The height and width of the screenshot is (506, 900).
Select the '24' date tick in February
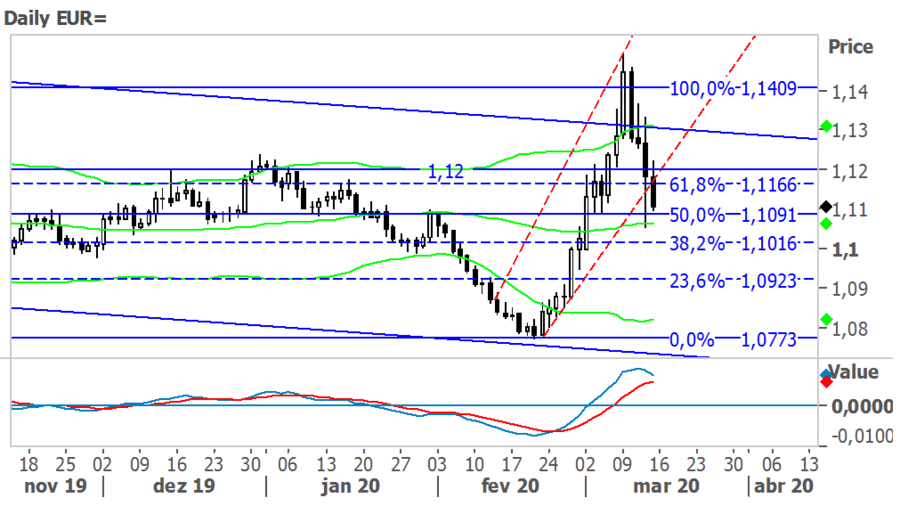click(x=548, y=464)
